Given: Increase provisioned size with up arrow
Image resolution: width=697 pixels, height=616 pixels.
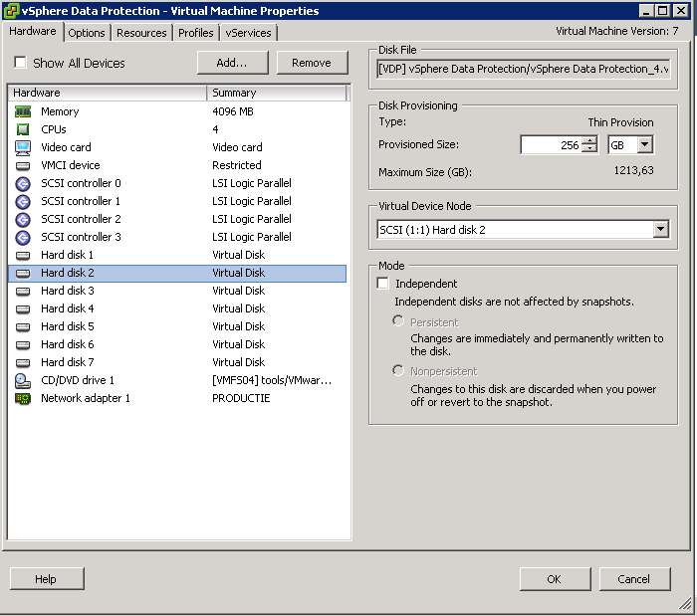Looking at the screenshot, I should [589, 140].
